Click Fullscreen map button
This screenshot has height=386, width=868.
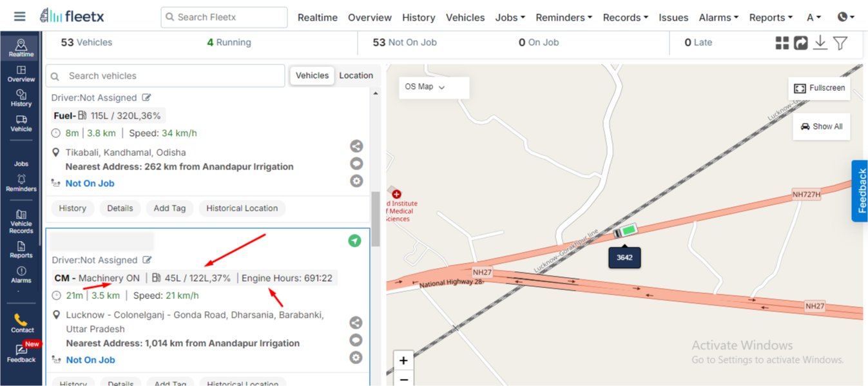[820, 88]
